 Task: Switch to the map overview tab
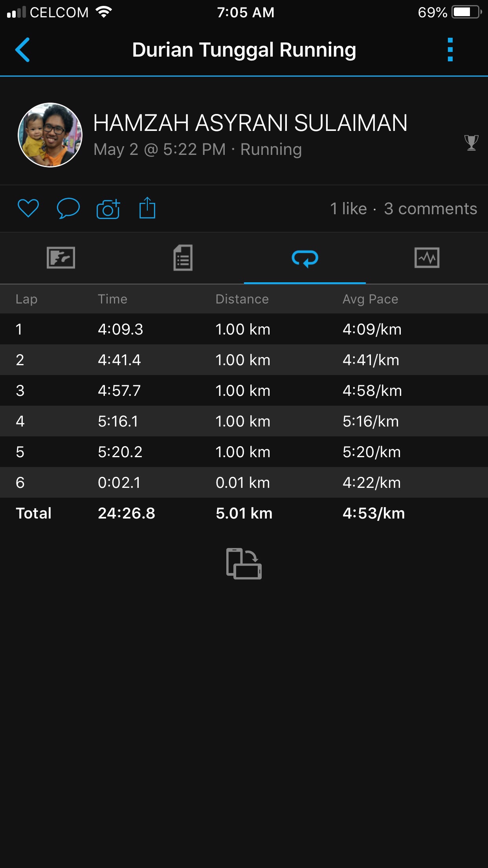(61, 258)
